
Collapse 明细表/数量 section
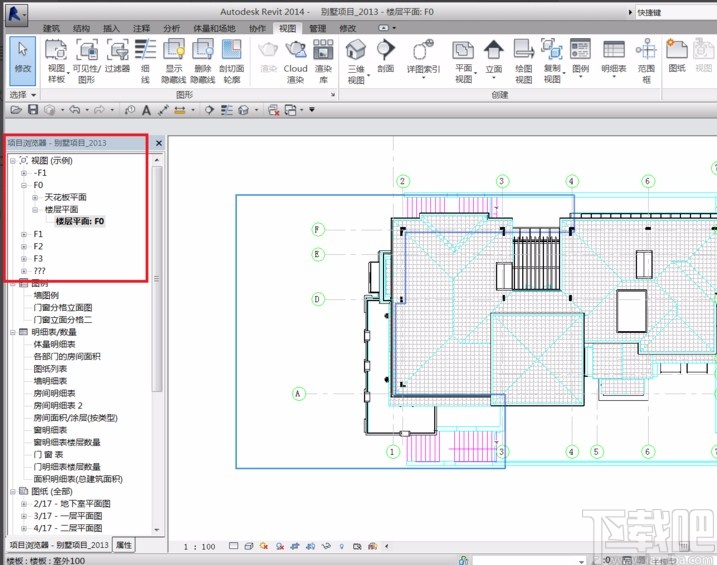click(x=13, y=332)
